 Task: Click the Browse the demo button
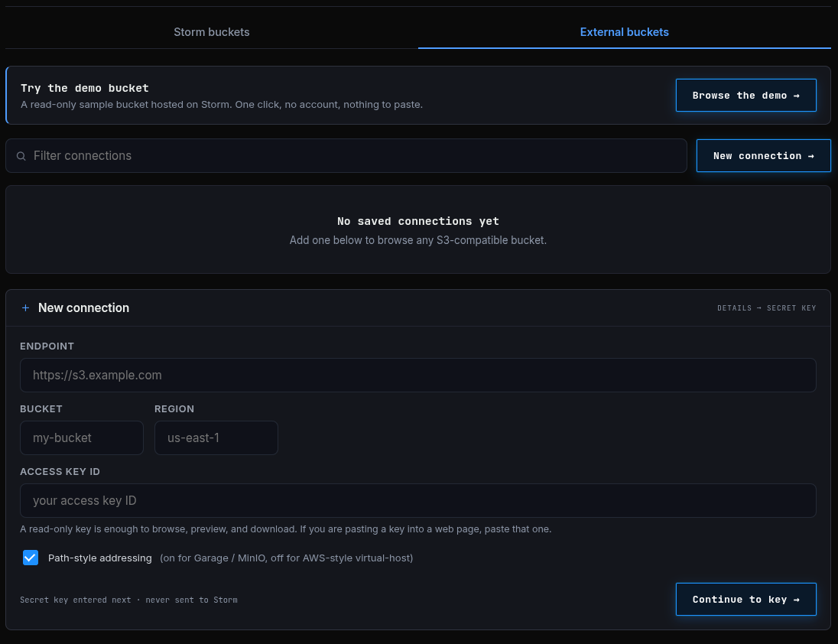coord(745,95)
